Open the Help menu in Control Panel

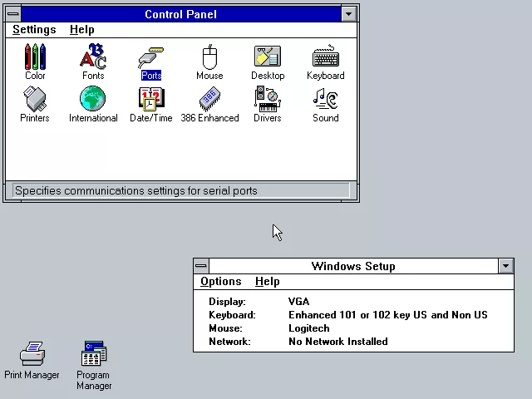click(x=81, y=30)
